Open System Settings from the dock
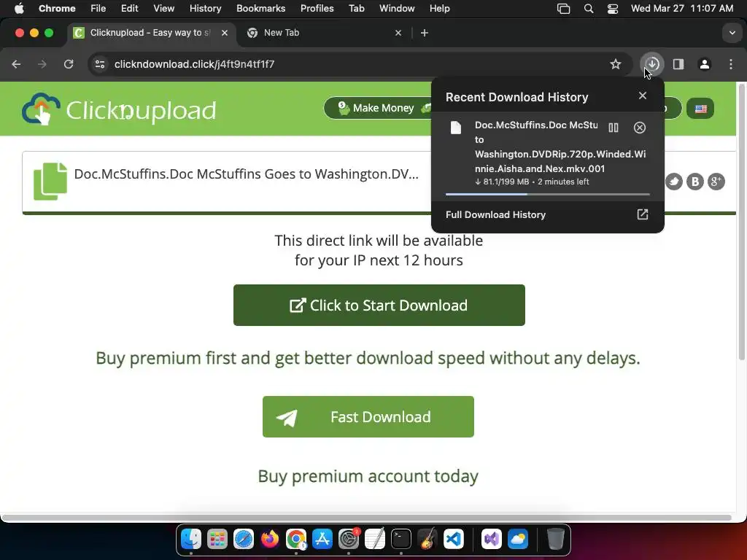This screenshot has width=747, height=560. tap(348, 539)
